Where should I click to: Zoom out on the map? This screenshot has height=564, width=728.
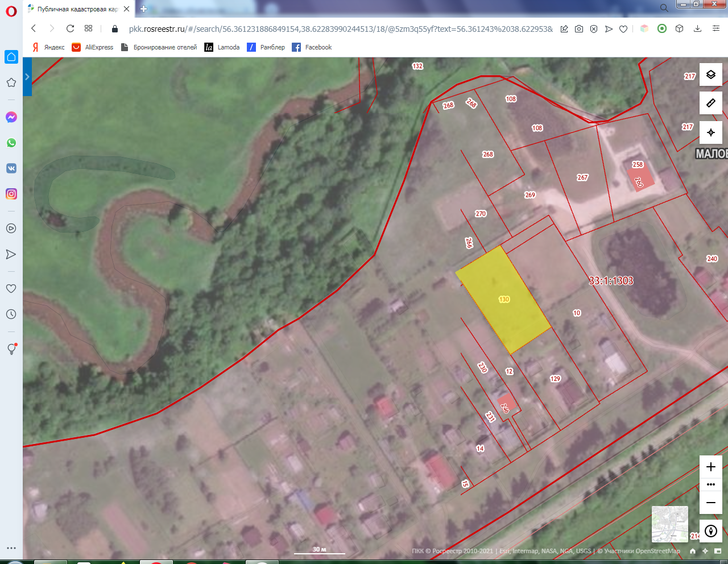tap(711, 503)
